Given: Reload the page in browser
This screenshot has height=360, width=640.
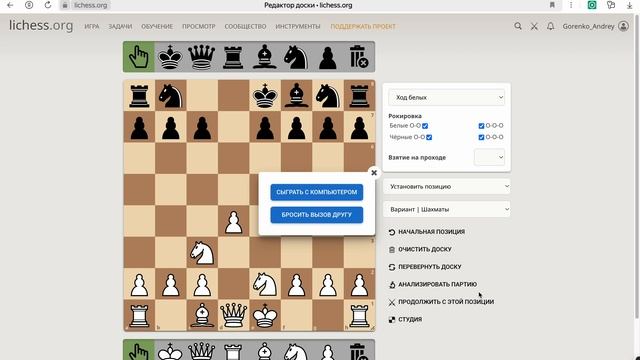Looking at the screenshot, I should tap(48, 5).
